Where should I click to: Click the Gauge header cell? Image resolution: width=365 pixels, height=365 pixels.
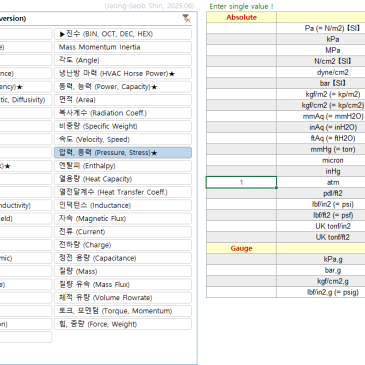241,248
